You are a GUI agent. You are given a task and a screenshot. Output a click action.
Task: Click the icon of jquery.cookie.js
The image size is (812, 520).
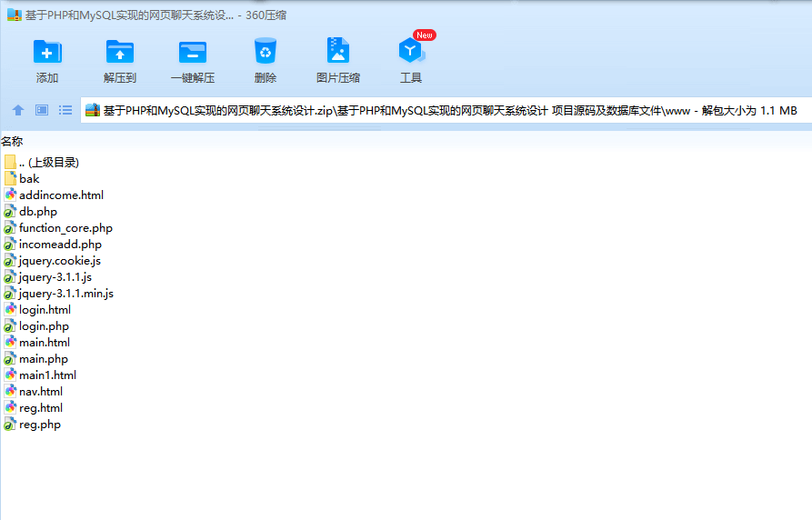[x=10, y=261]
